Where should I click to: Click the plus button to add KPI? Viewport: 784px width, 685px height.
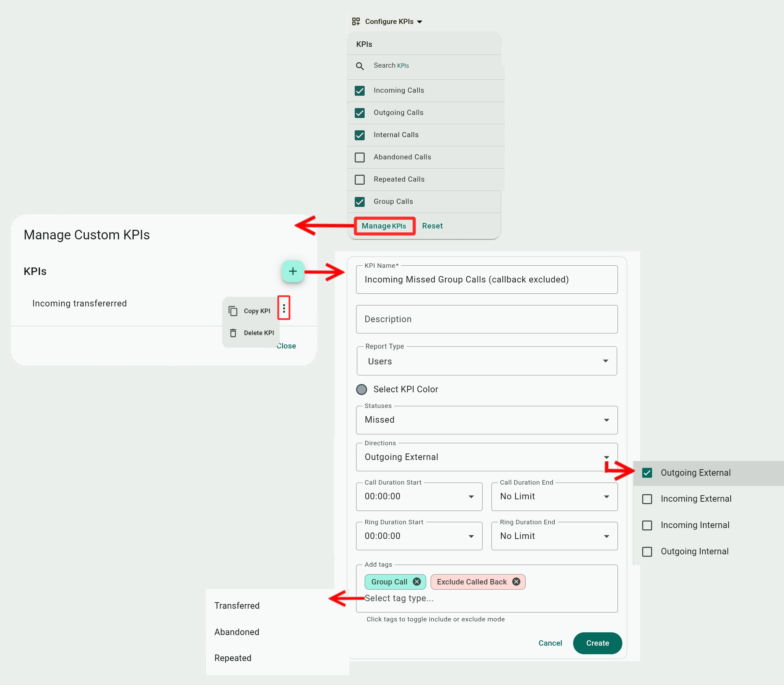tap(293, 272)
